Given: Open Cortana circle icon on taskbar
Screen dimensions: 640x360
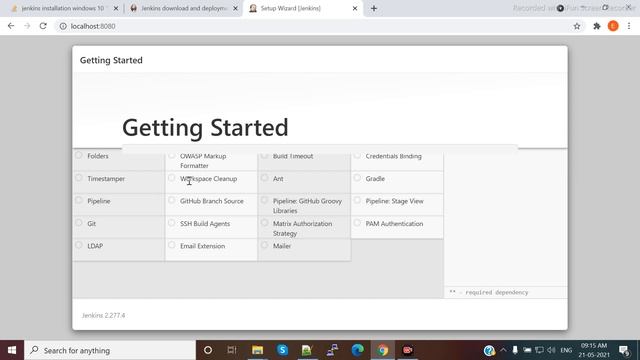Looking at the screenshot, I should pyautogui.click(x=208, y=350).
